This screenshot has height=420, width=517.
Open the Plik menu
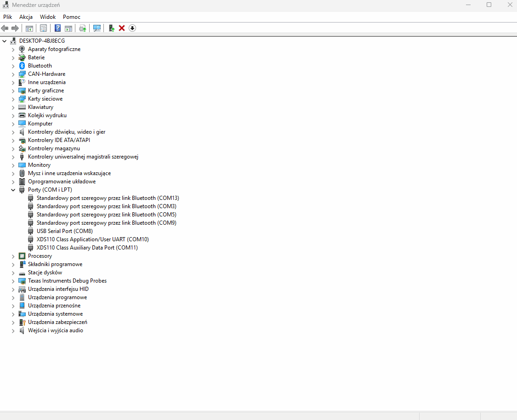[x=8, y=17]
